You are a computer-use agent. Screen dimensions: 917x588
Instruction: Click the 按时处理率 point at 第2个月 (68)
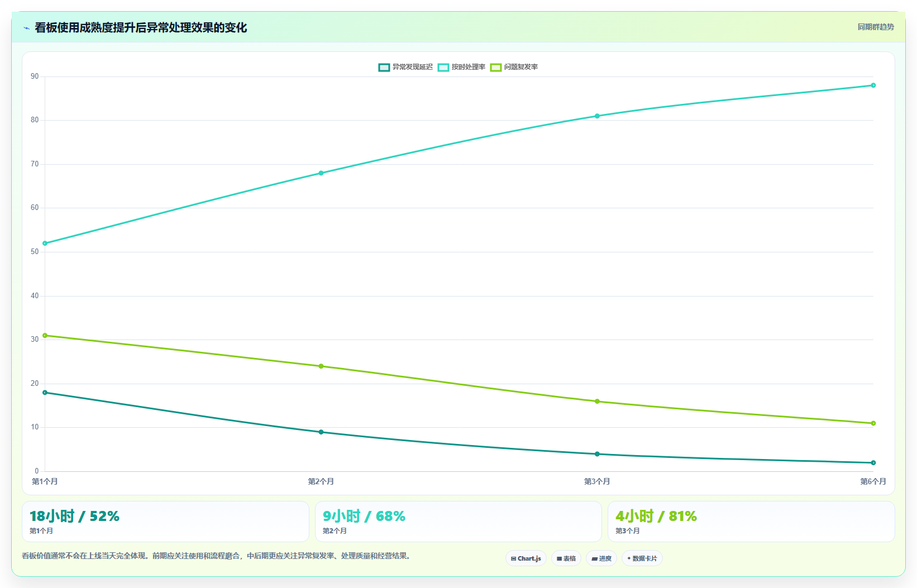click(x=321, y=173)
